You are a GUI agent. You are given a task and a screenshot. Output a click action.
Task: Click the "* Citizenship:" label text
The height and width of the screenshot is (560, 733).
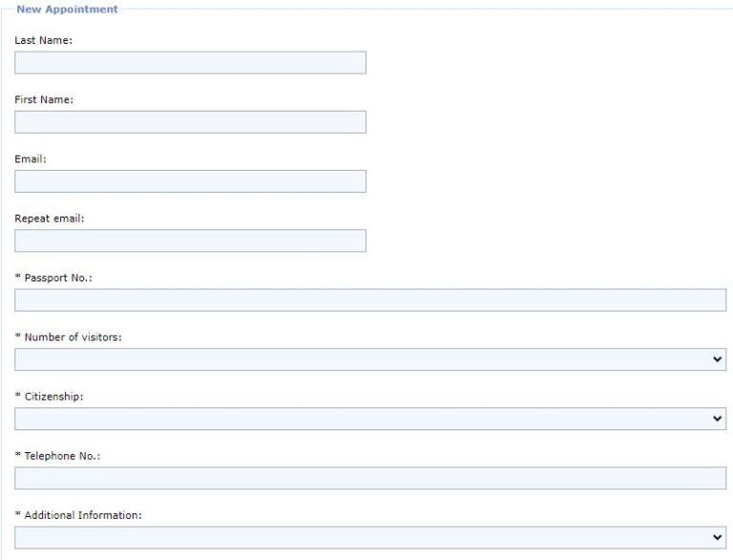click(x=49, y=396)
